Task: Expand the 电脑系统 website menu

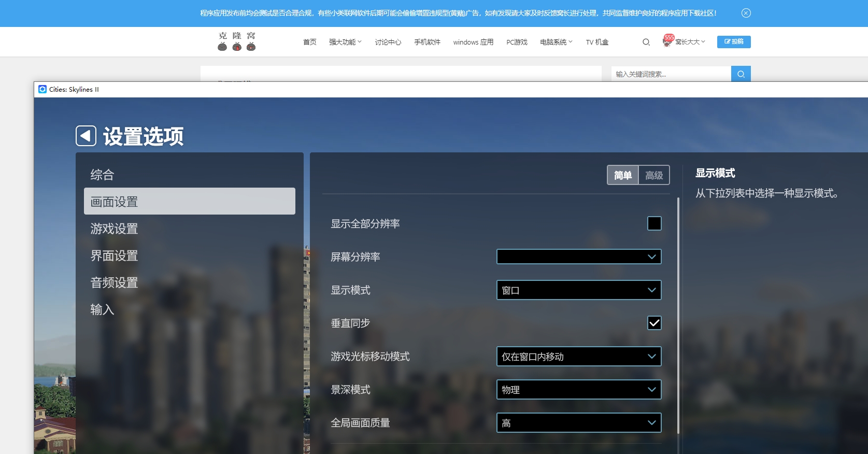Action: pos(556,42)
